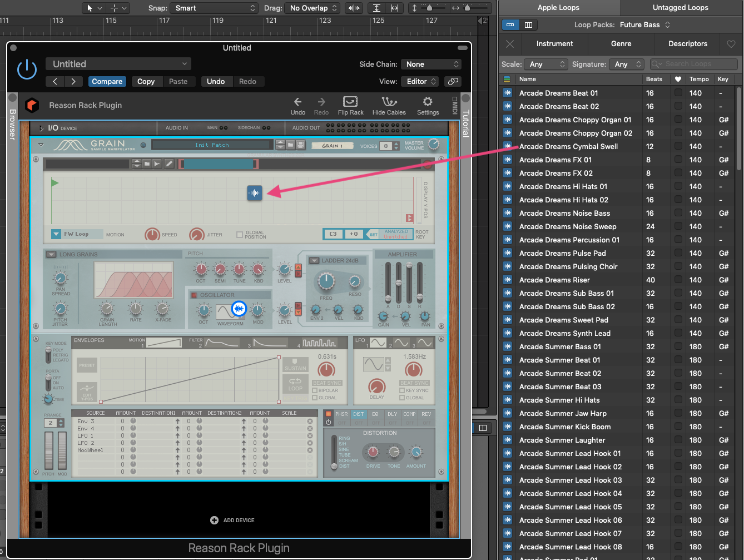744x560 pixels.
Task: Adjust the amplifier Sustain slider
Action: click(409, 284)
